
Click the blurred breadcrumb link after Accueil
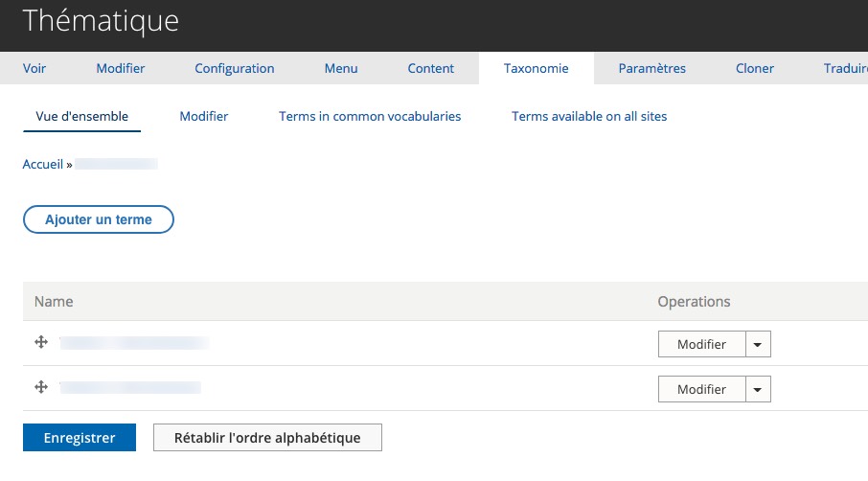click(116, 164)
